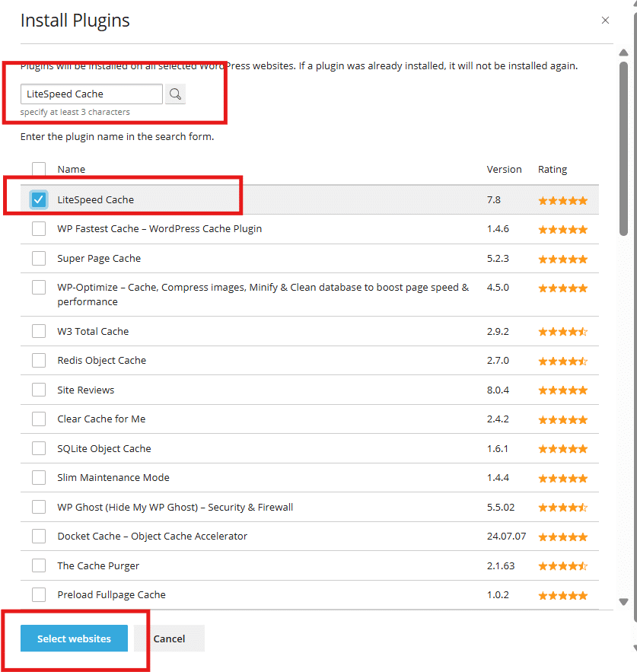Click the Cancel button
The image size is (637, 672).
169,639
